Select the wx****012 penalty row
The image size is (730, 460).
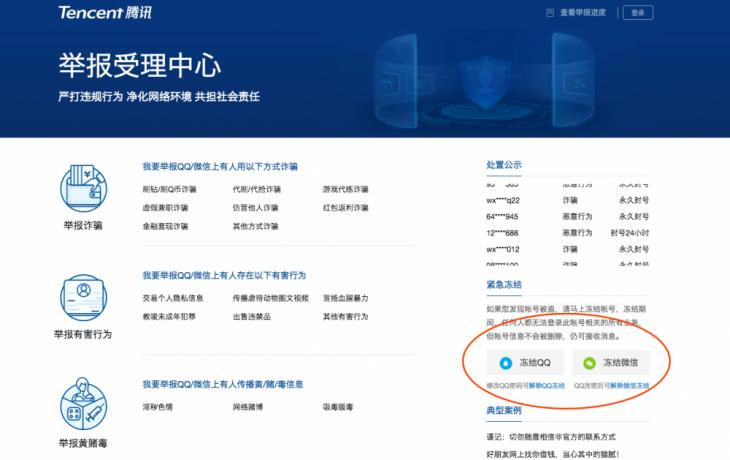point(568,250)
